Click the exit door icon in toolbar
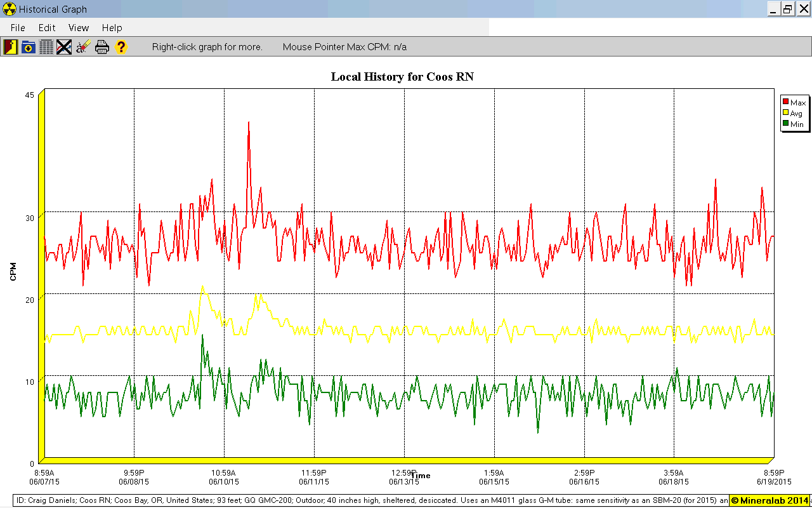This screenshot has width=812, height=508. (x=10, y=47)
